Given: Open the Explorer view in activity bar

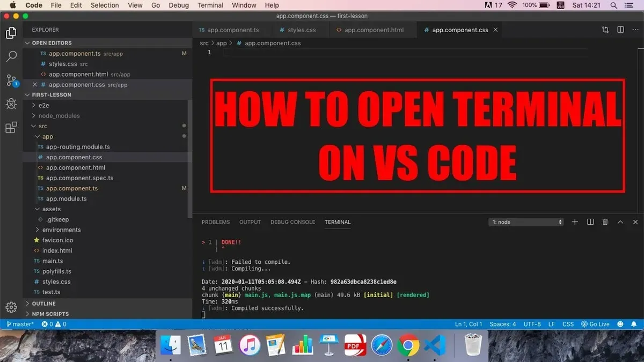Looking at the screenshot, I should click(11, 33).
